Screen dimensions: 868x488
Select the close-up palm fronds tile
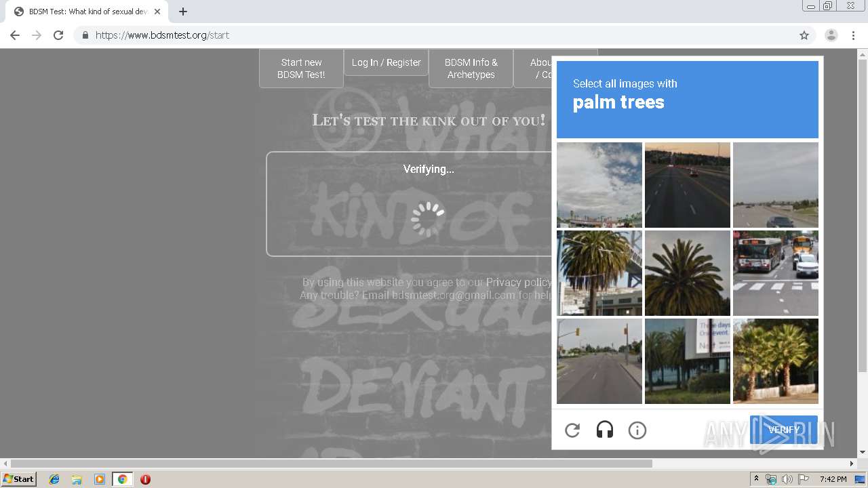[x=688, y=273]
